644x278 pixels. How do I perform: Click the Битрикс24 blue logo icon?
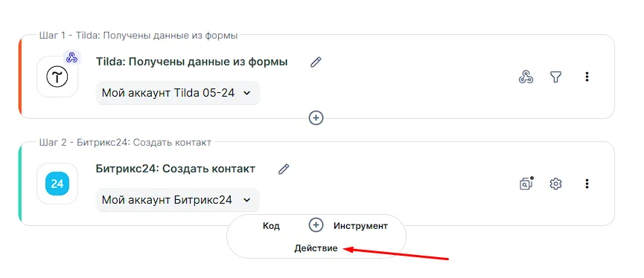(57, 184)
